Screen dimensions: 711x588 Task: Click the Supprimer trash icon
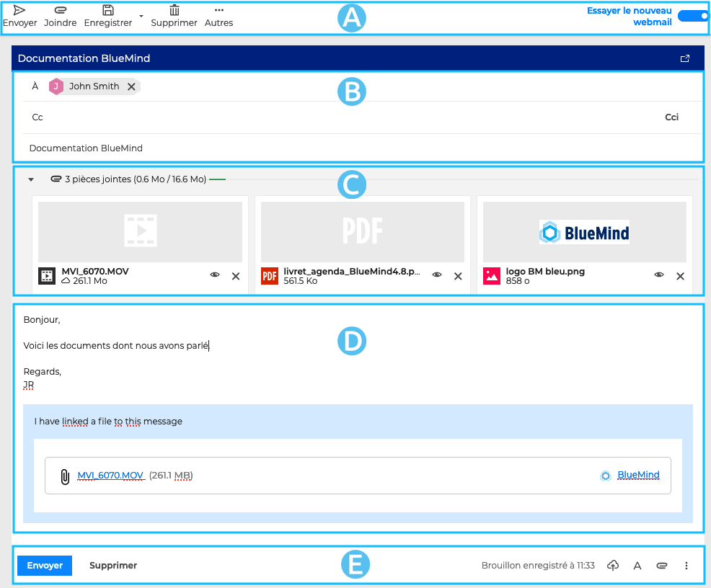[174, 10]
